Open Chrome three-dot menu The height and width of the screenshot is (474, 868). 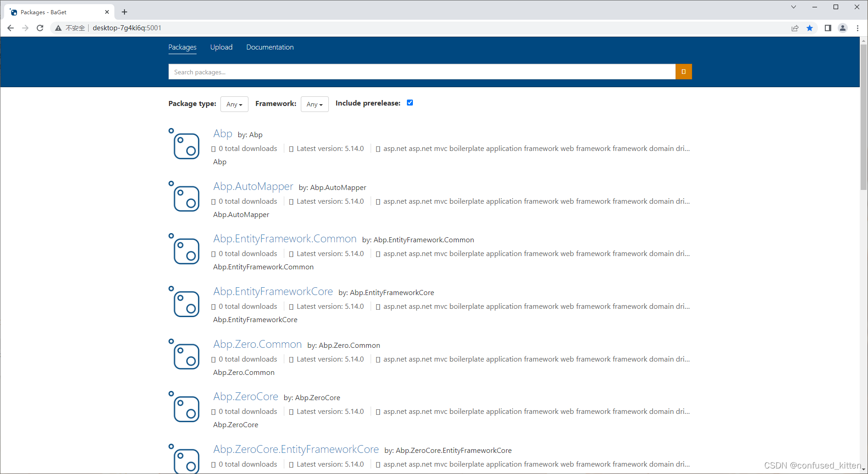(857, 28)
